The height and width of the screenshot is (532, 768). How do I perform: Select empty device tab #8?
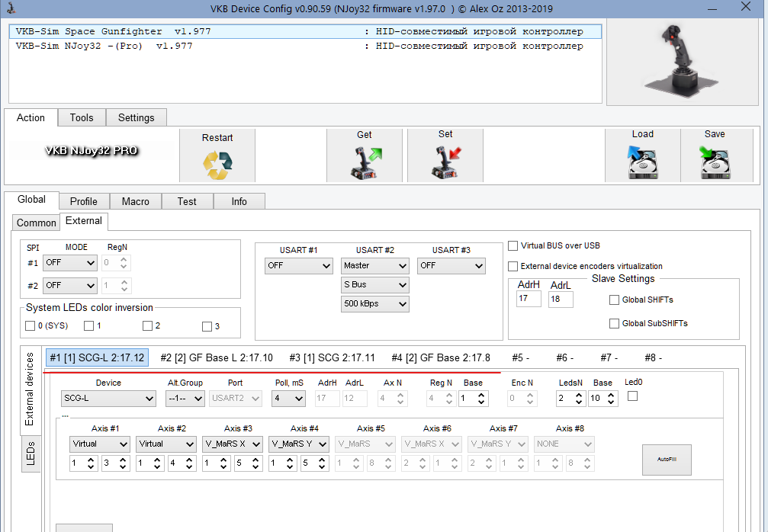[x=654, y=357]
